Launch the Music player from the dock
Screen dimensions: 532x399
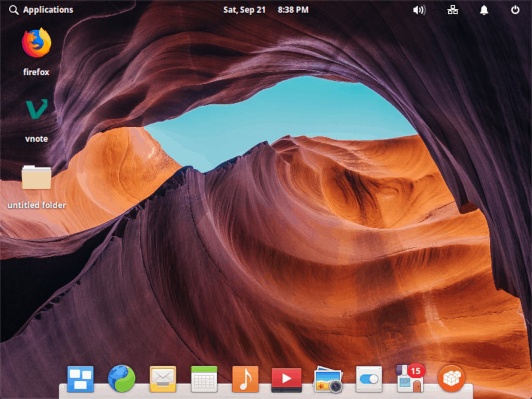click(x=245, y=379)
